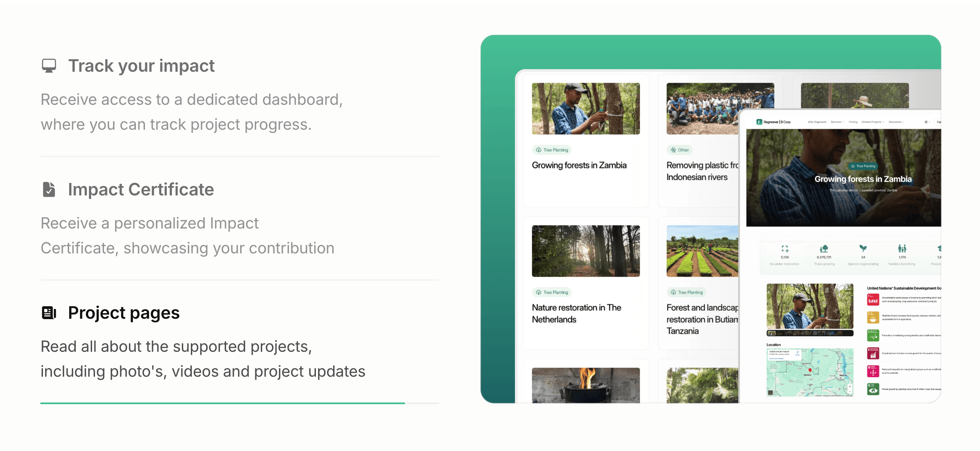Viewport: 980px width, 451px height.
Task: Click the newspaper icon beside Project pages
Action: pyautogui.click(x=49, y=313)
